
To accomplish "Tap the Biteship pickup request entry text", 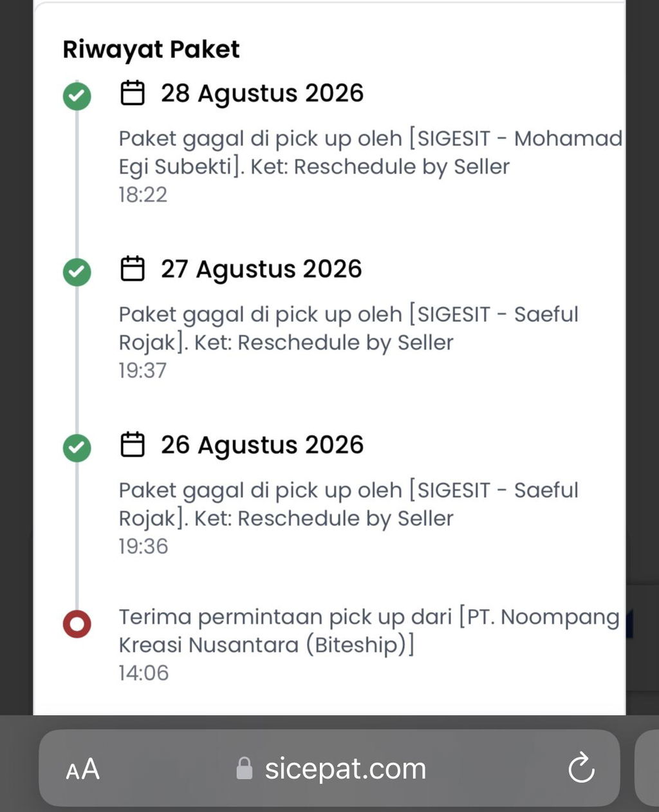I will [x=369, y=631].
